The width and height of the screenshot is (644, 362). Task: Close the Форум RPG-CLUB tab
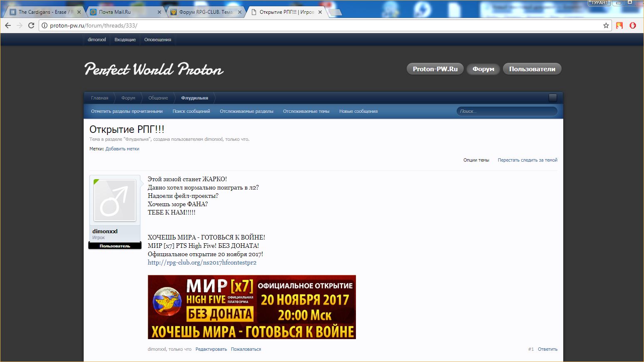(240, 12)
